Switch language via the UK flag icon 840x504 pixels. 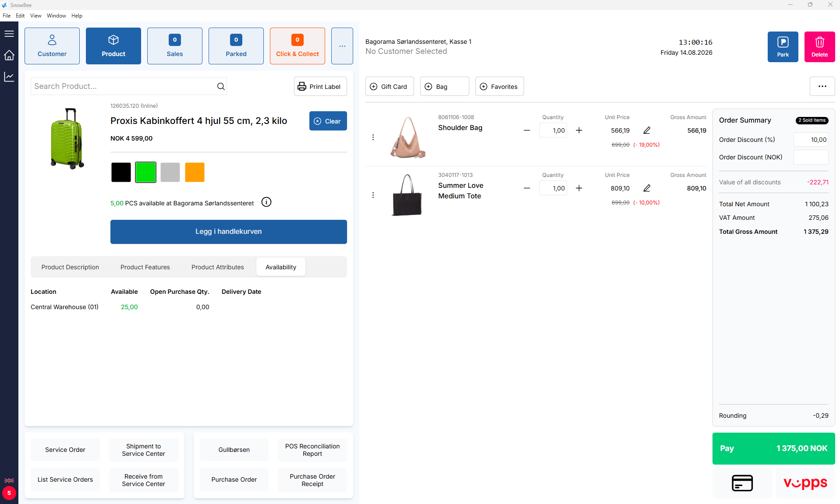point(9,480)
